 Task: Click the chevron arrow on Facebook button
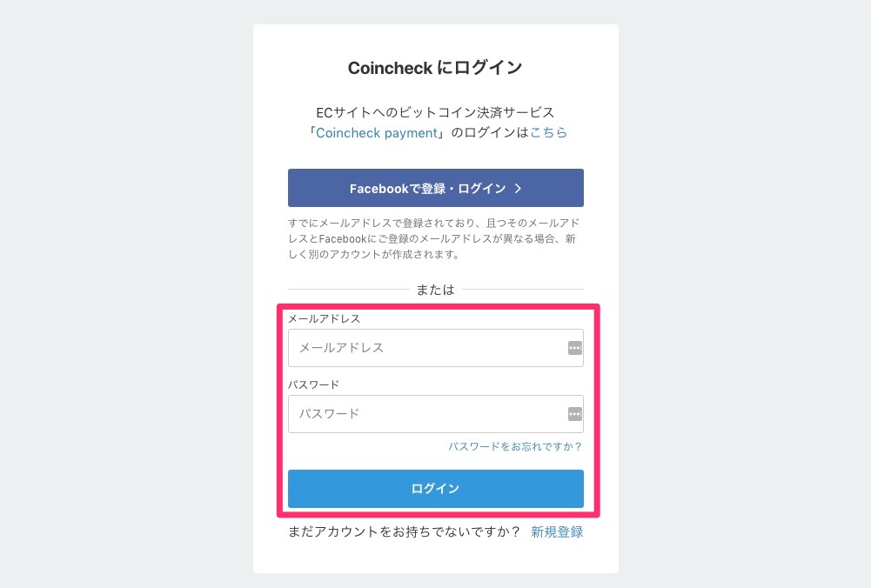518,188
